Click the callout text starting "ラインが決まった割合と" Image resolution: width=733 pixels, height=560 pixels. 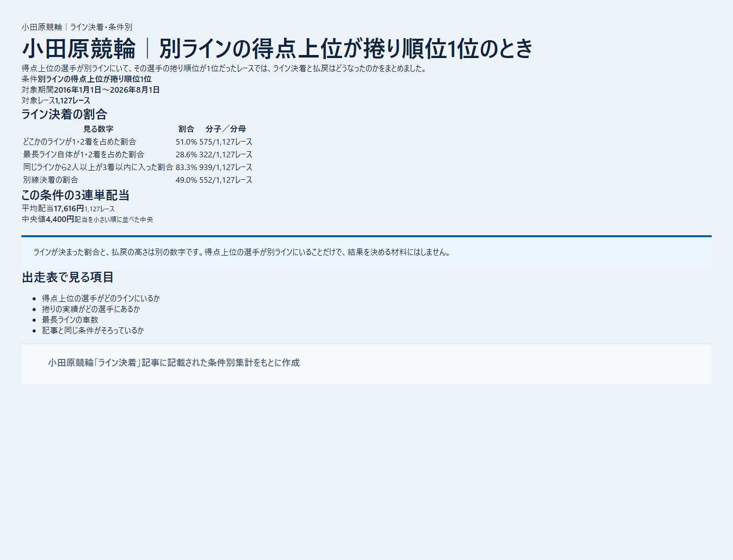tap(243, 253)
